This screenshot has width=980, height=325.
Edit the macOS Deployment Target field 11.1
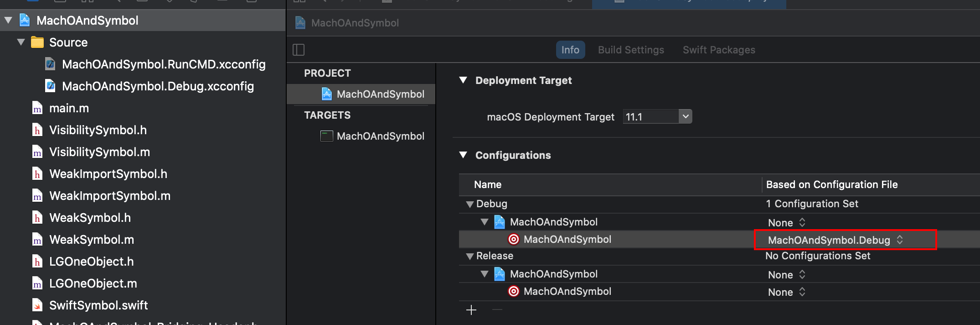(x=651, y=117)
